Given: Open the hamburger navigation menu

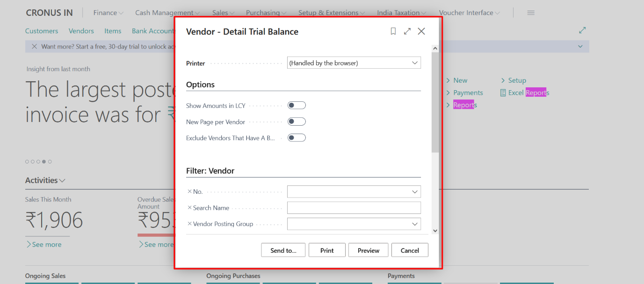Looking at the screenshot, I should 530,13.
